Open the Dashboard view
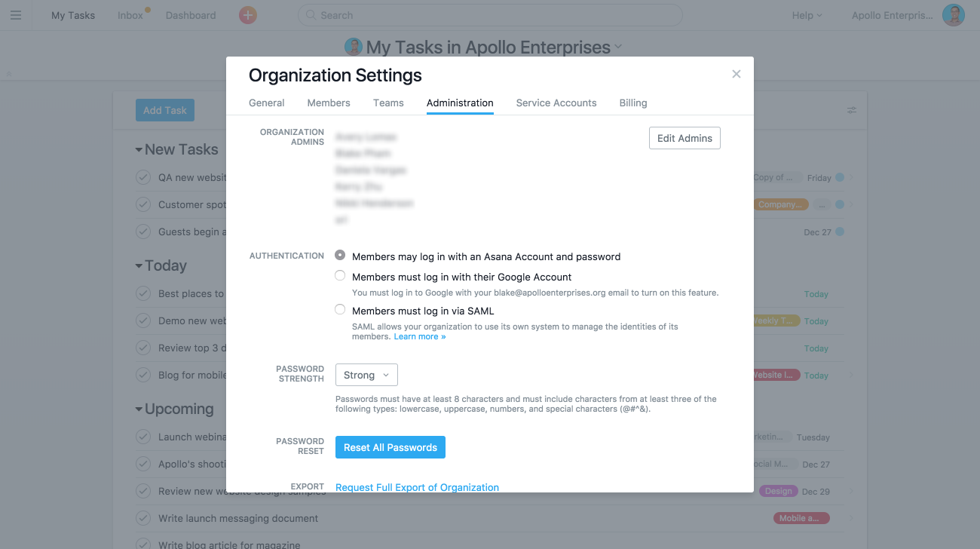The height and width of the screenshot is (549, 980). (x=191, y=15)
